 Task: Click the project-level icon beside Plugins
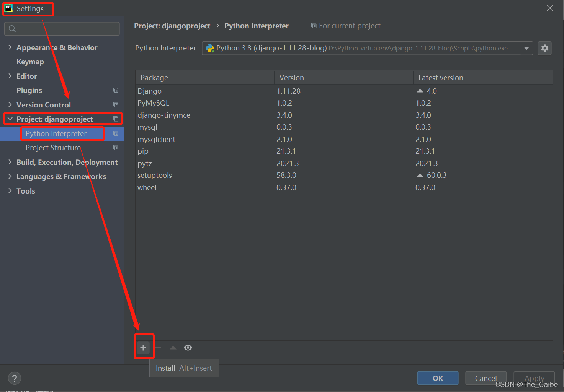click(x=116, y=90)
